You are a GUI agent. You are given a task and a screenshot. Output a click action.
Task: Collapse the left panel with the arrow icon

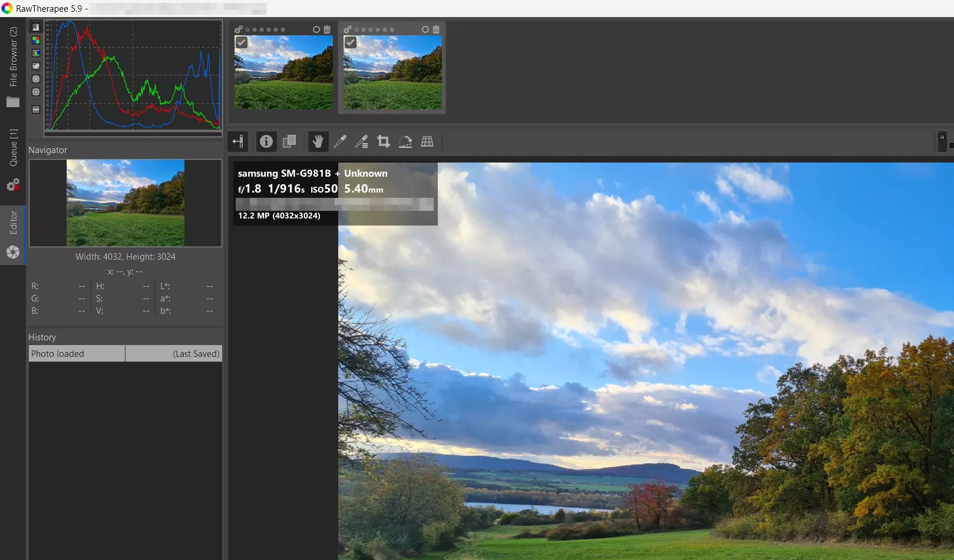pyautogui.click(x=237, y=141)
